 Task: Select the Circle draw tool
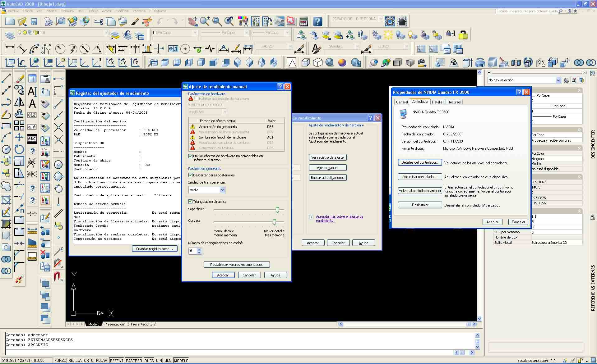coord(6,149)
